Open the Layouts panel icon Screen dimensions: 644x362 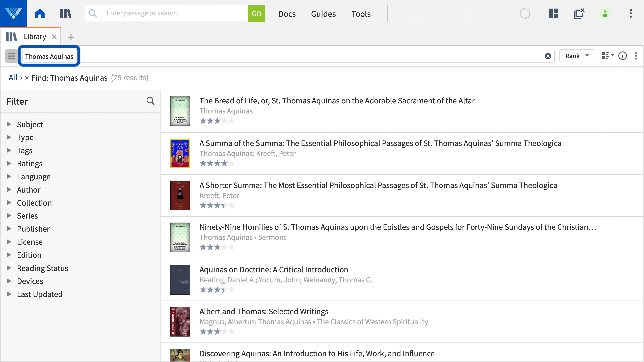tap(553, 13)
